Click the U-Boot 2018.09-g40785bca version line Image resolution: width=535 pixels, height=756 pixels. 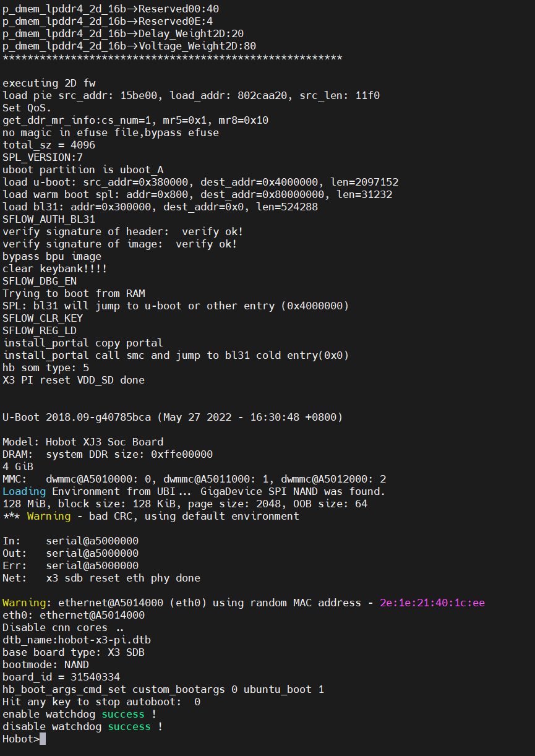(173, 417)
